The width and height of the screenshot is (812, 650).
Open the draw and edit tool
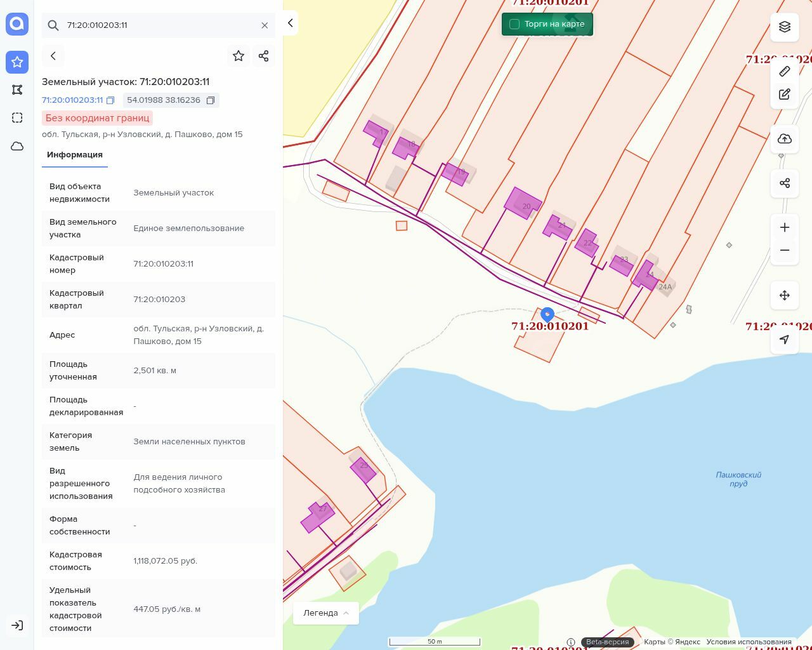[x=785, y=94]
